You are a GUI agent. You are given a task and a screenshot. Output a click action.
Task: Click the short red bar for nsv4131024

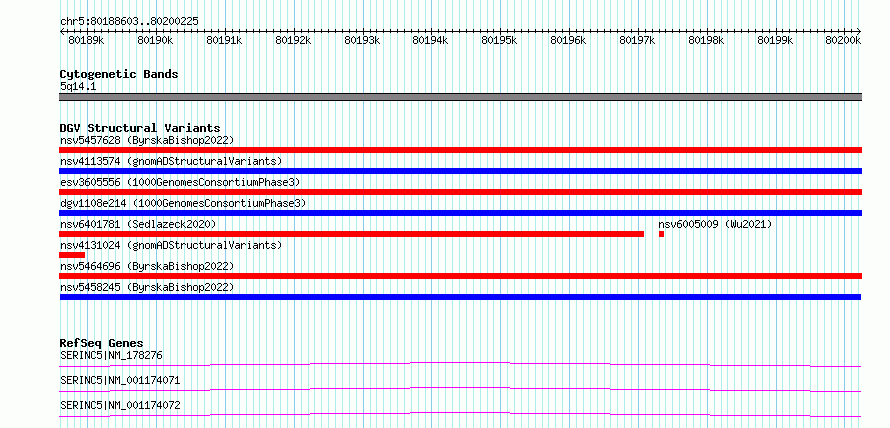pyautogui.click(x=72, y=255)
